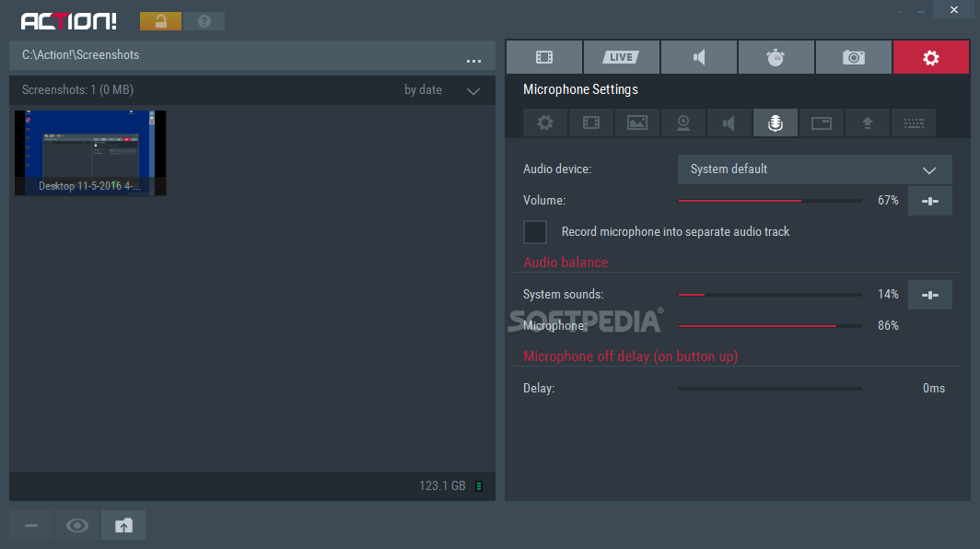This screenshot has width=980, height=549.
Task: Preview screenshot with the eye button
Action: coord(77,525)
